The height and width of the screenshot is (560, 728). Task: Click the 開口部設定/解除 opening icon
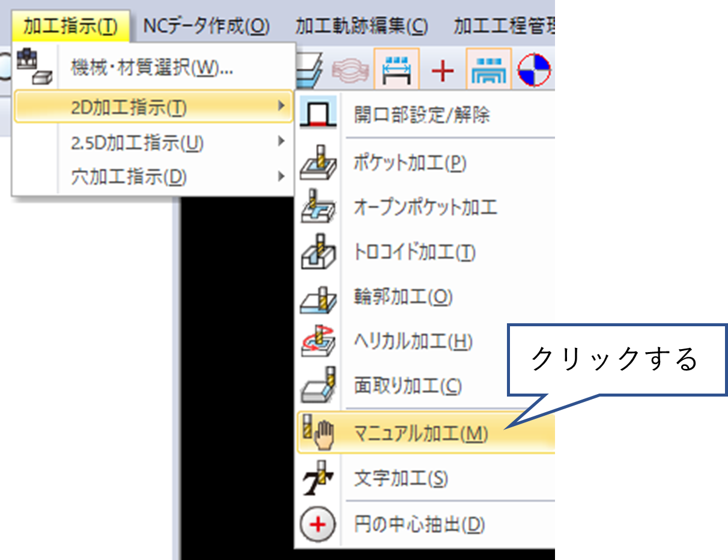click(x=318, y=113)
